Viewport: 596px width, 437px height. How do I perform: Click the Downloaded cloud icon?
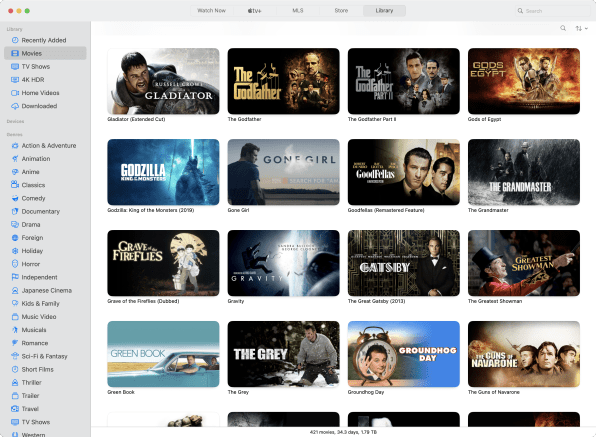[x=15, y=106]
